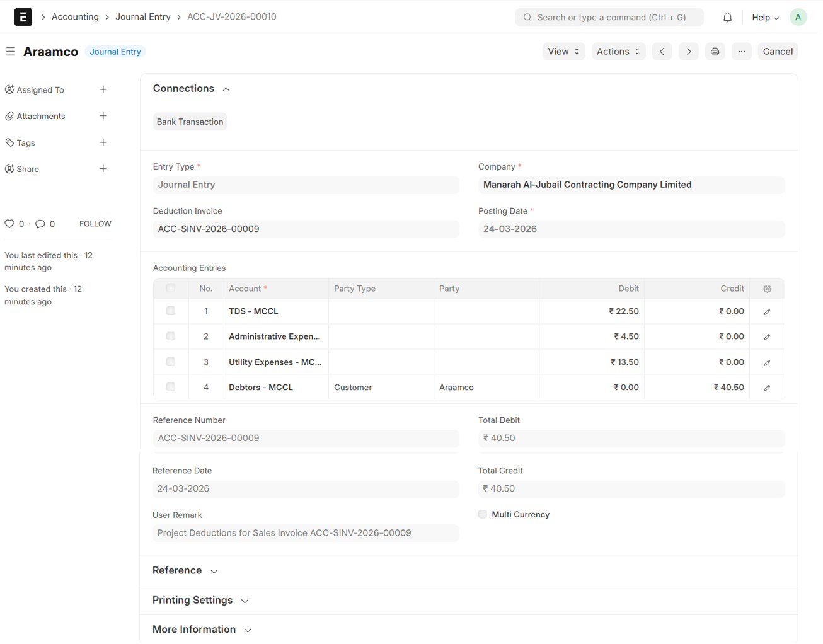Open the three-dots more options menu

coord(741,52)
